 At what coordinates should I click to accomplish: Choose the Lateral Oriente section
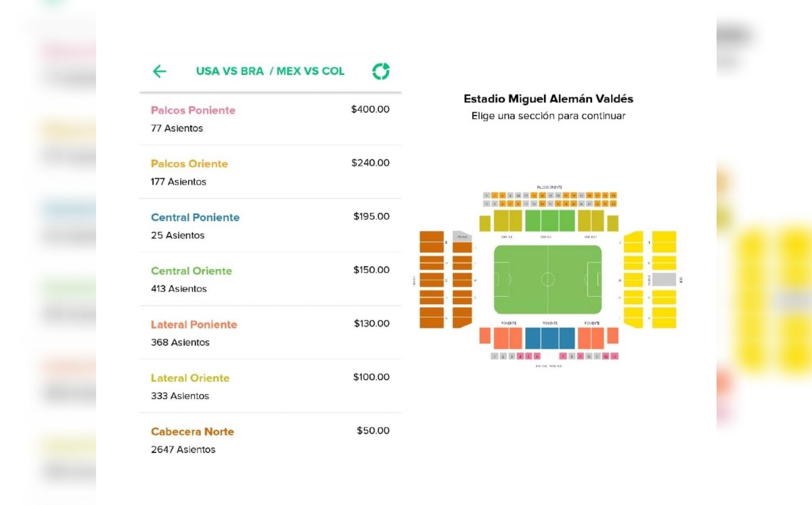pos(270,386)
